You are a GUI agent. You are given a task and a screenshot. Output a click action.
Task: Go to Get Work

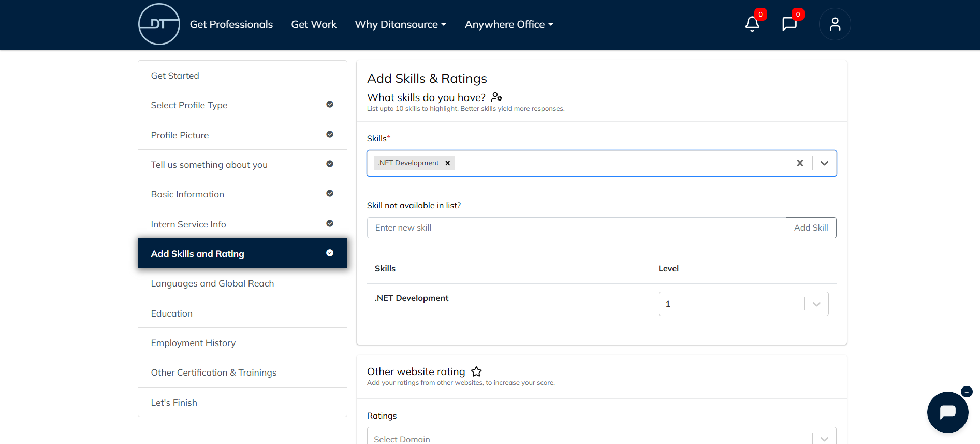314,24
